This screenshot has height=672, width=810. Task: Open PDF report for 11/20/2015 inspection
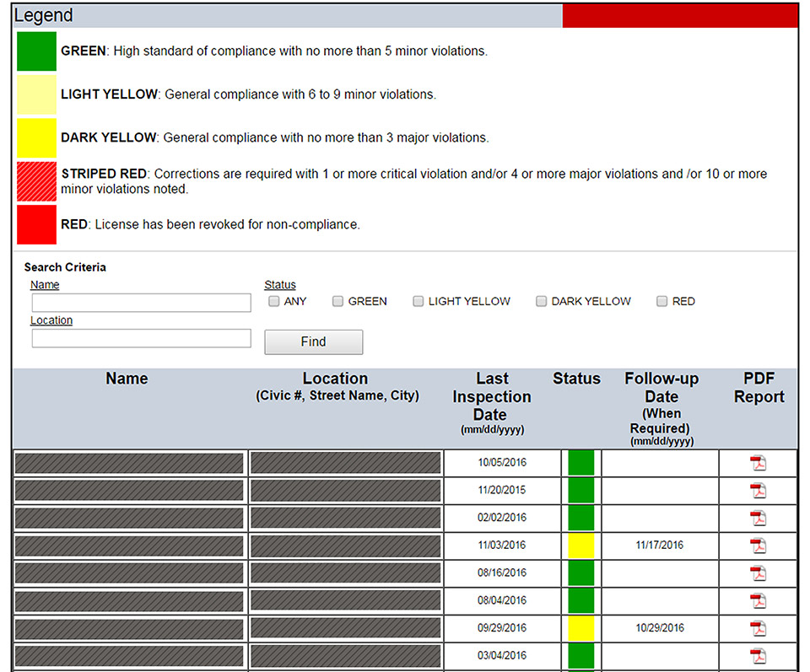(x=758, y=491)
